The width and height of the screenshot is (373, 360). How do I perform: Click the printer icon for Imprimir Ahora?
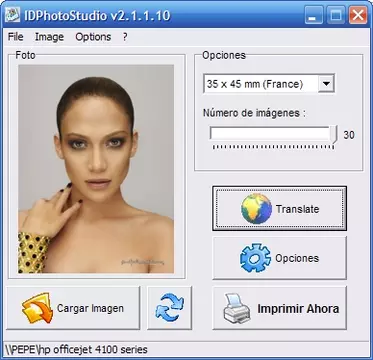click(237, 308)
